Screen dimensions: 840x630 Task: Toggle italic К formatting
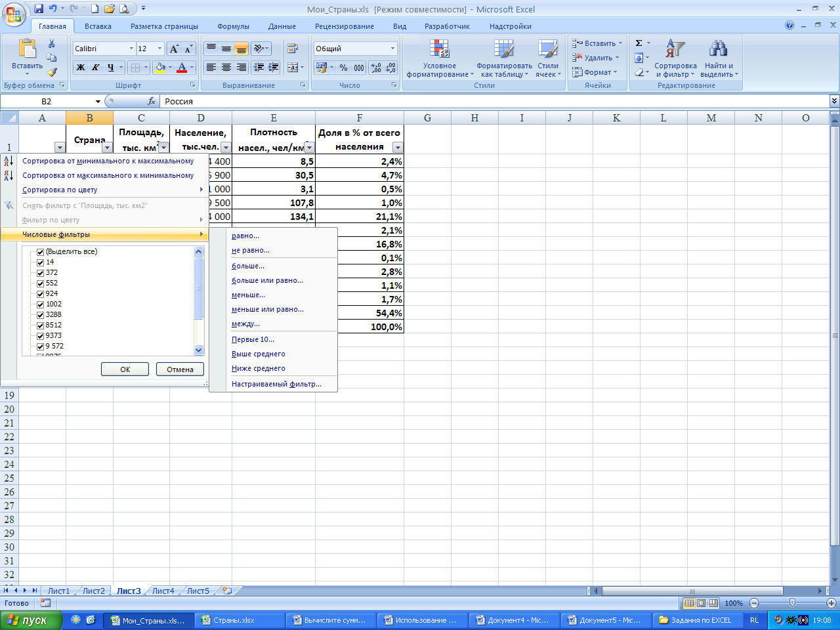(x=96, y=67)
